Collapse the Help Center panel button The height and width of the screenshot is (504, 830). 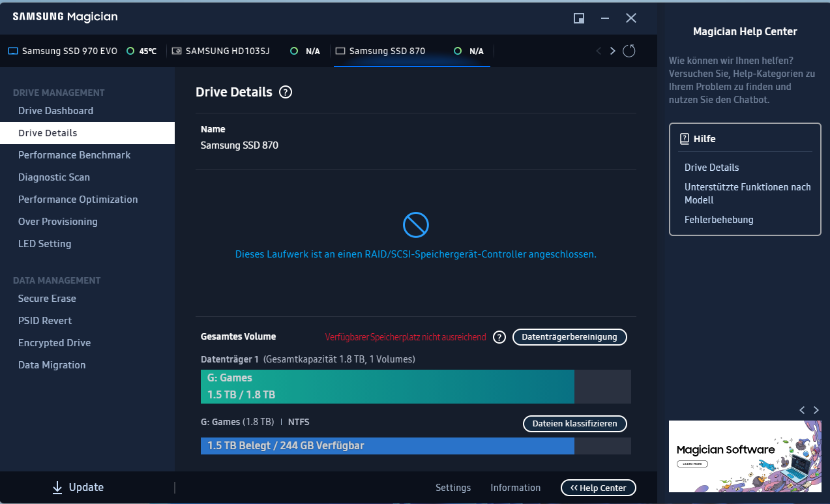pos(599,488)
